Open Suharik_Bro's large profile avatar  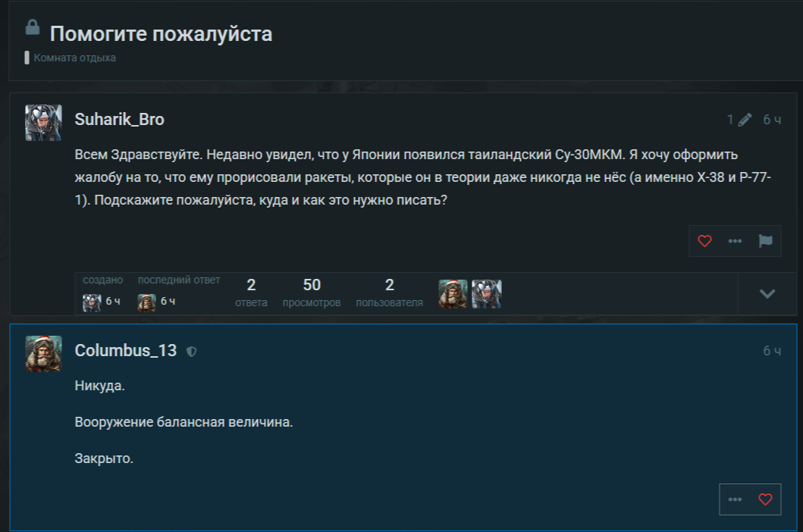click(x=43, y=123)
